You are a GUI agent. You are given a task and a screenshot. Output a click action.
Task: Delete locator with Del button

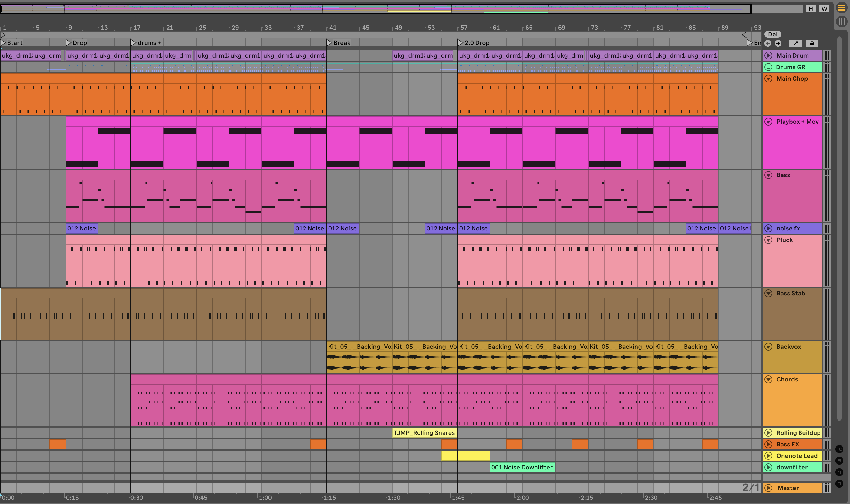click(x=773, y=34)
